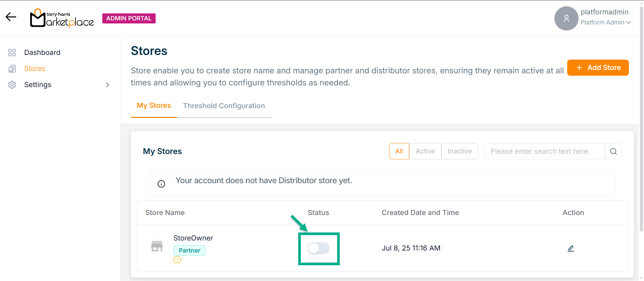Expand the Settings submenu chevron
Screen dimensions: 644x281
[x=108, y=85]
